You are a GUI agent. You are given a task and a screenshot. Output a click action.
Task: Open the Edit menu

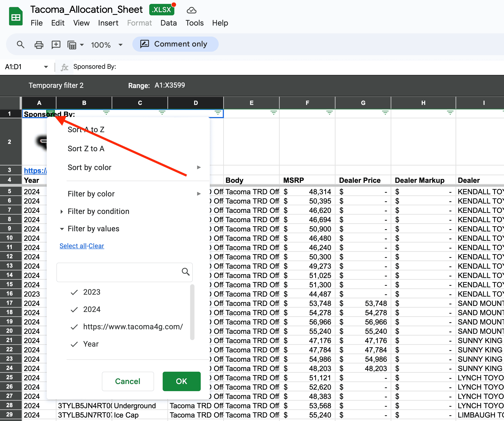point(58,23)
